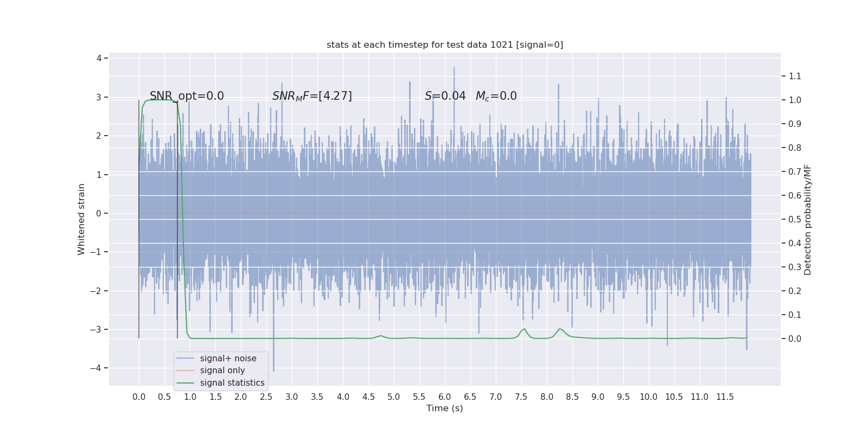
Task: Click x-axis tick label 11.5
Action: pos(725,397)
